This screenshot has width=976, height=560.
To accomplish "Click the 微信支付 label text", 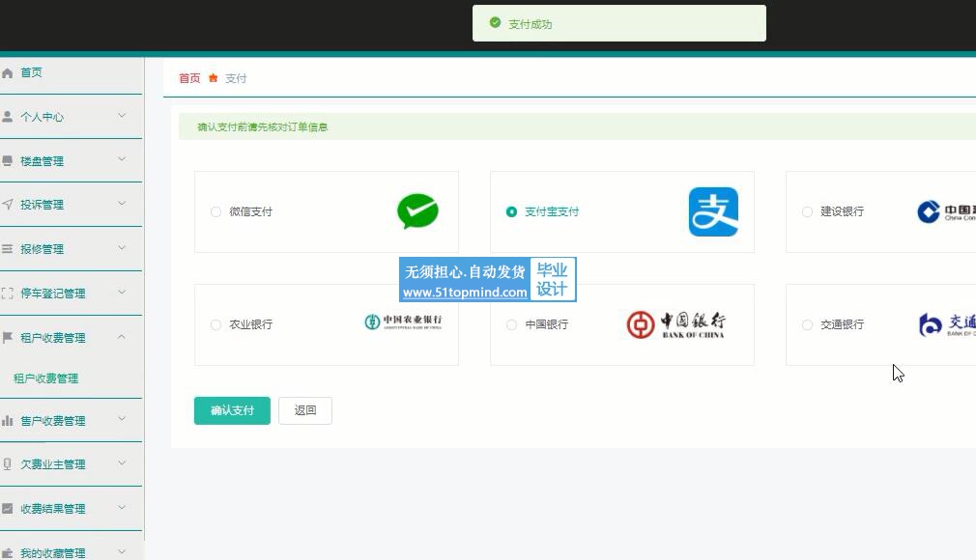I will 251,211.
